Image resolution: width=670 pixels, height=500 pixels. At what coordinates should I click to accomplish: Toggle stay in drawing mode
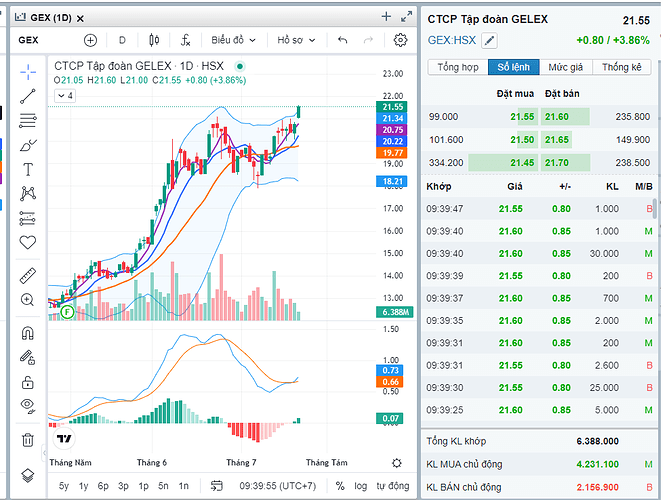point(28,357)
